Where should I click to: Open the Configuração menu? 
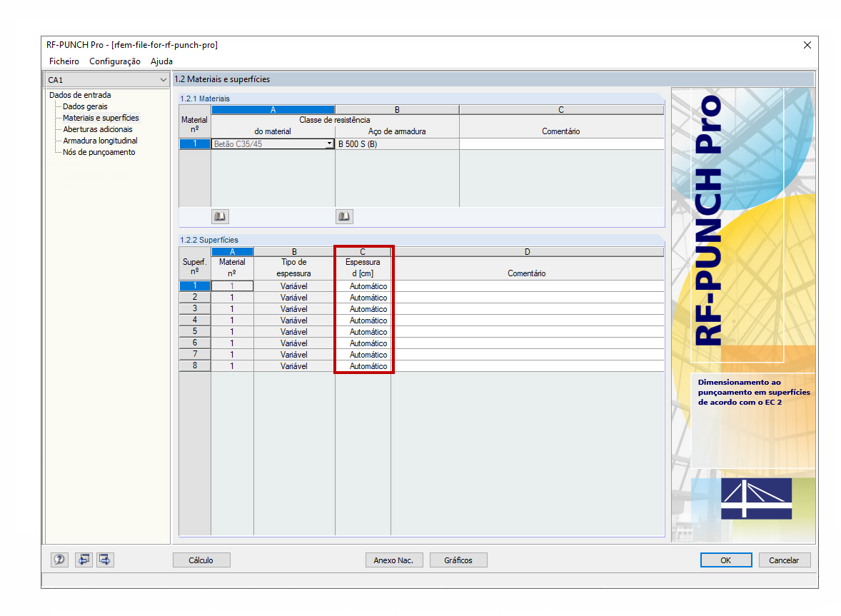[114, 61]
